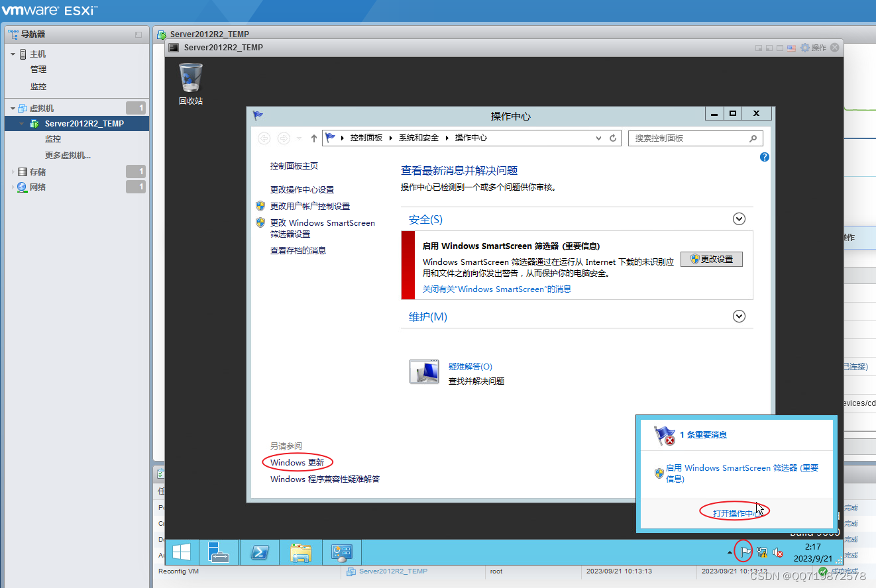Viewport: 876px width, 588px height.
Task: Select Server2012R2_TEMP in the navigator tree
Action: coord(77,124)
